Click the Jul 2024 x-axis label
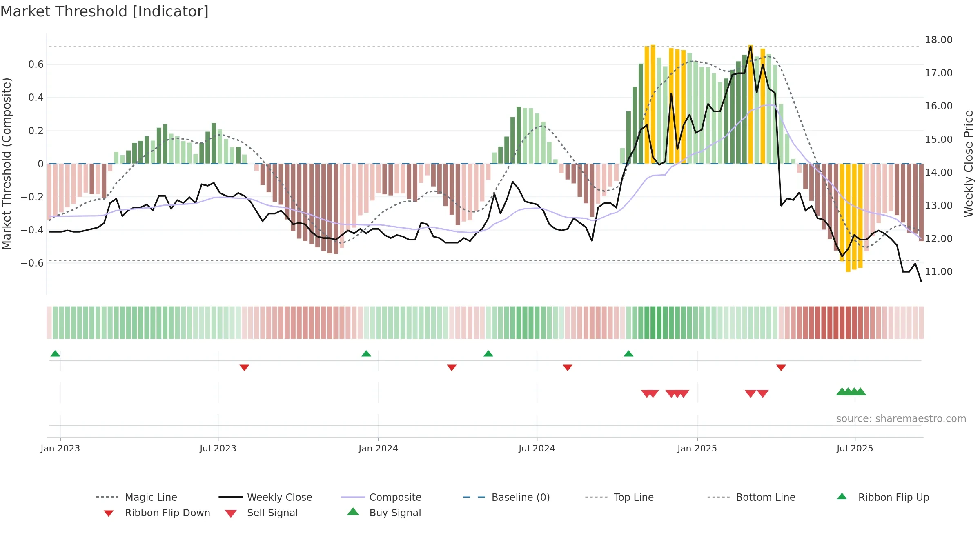Screen dimensions: 980x551 (537, 448)
